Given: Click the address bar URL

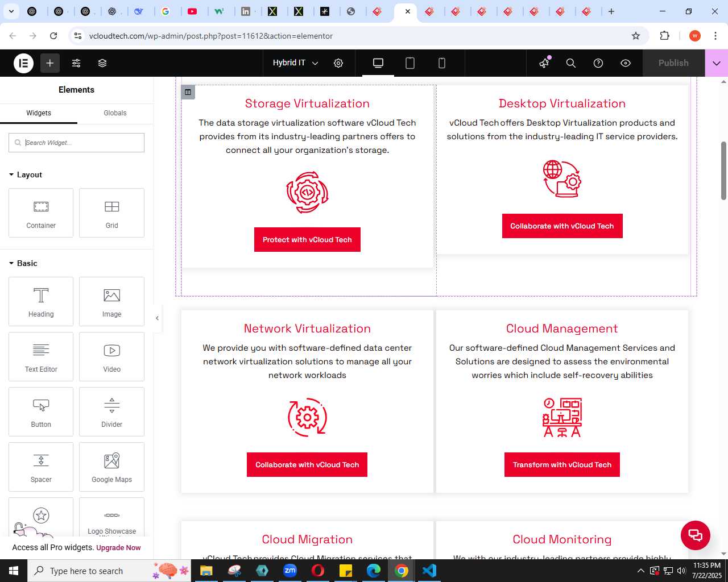Looking at the screenshot, I should pyautogui.click(x=211, y=36).
